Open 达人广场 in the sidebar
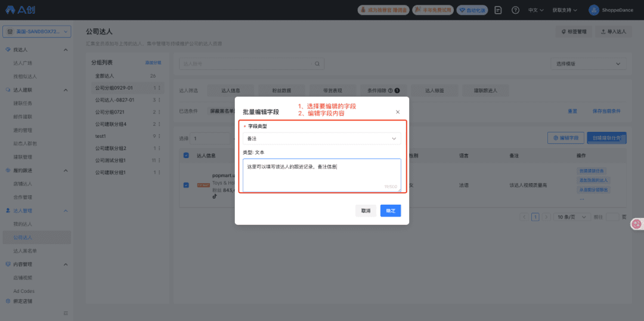This screenshot has width=644, height=321. [23, 63]
